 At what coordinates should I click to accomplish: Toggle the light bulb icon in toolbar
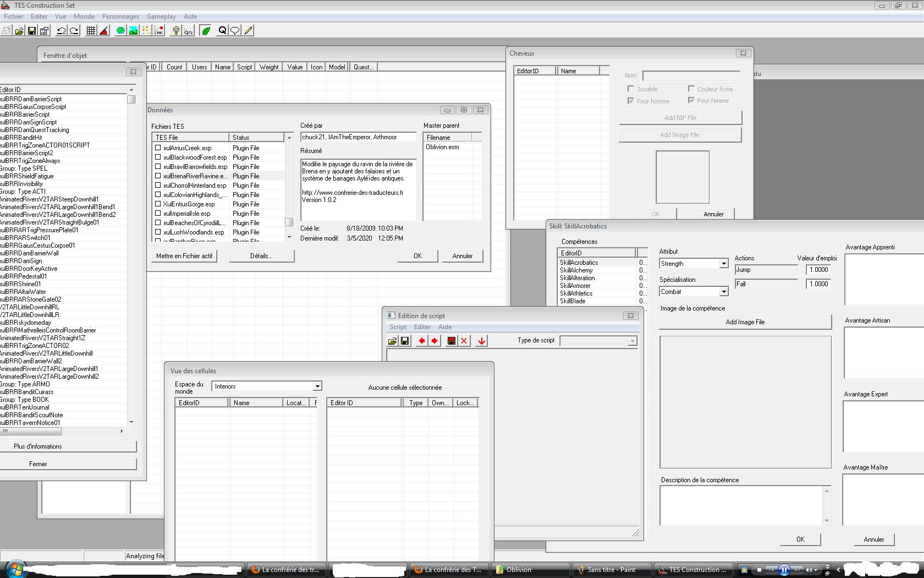click(176, 31)
